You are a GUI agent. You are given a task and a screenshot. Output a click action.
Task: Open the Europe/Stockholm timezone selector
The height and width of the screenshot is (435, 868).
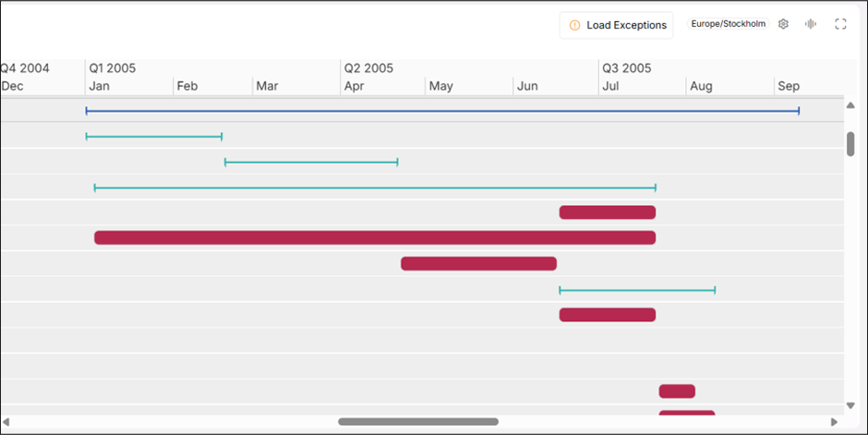(728, 24)
